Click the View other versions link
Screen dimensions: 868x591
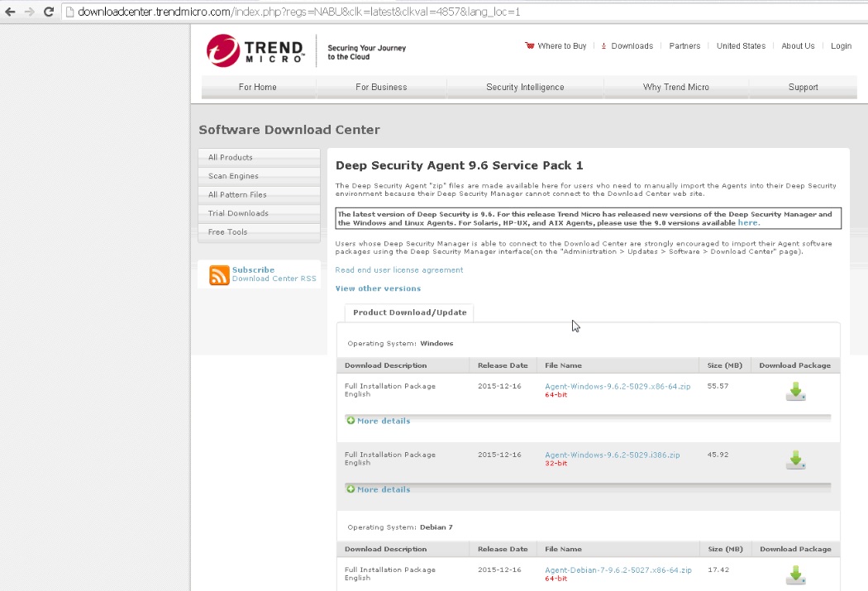[x=378, y=288]
